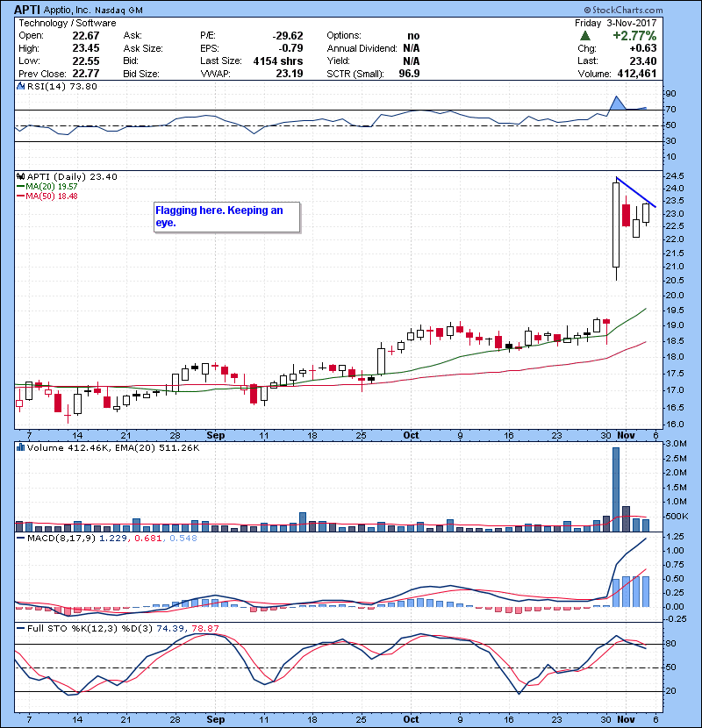Click the candlestick icon next to APTI (Daily)

(x=20, y=176)
